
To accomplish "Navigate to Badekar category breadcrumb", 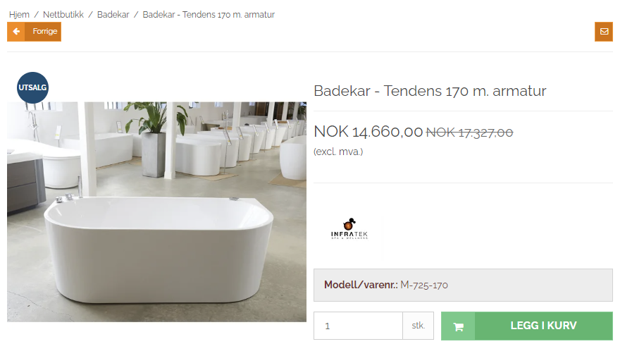I will click(113, 14).
